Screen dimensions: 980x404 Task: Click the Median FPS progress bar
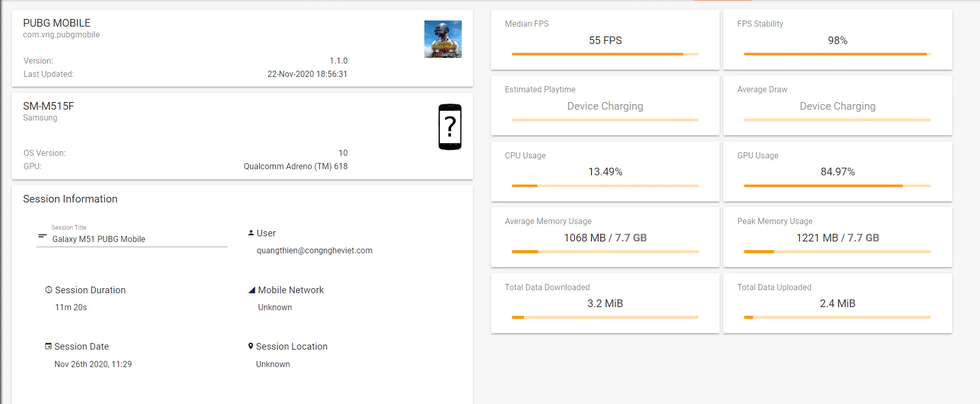(605, 54)
